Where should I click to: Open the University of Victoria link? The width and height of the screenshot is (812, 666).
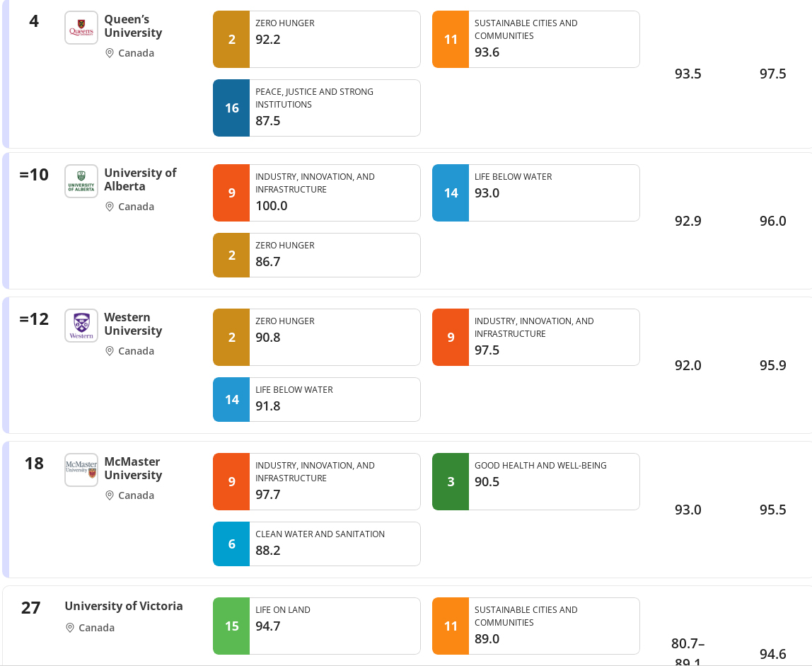coord(124,606)
